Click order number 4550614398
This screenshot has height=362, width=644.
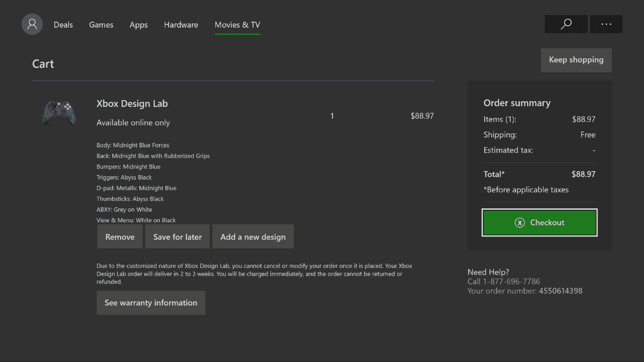561,291
